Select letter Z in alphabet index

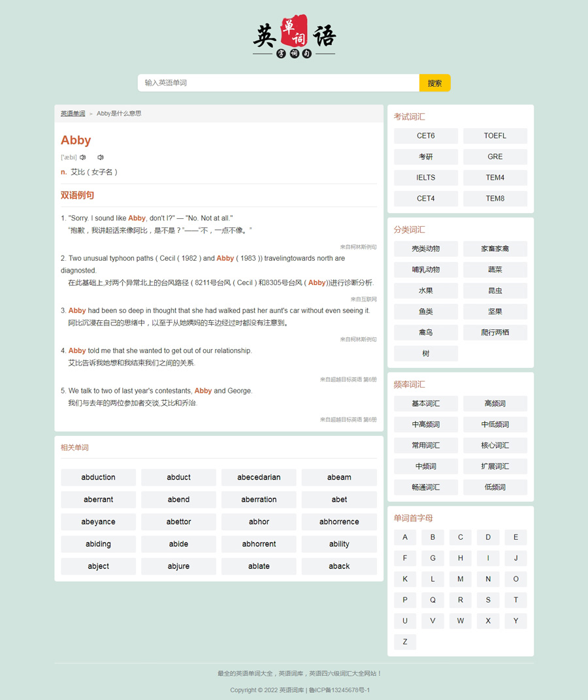(x=405, y=642)
